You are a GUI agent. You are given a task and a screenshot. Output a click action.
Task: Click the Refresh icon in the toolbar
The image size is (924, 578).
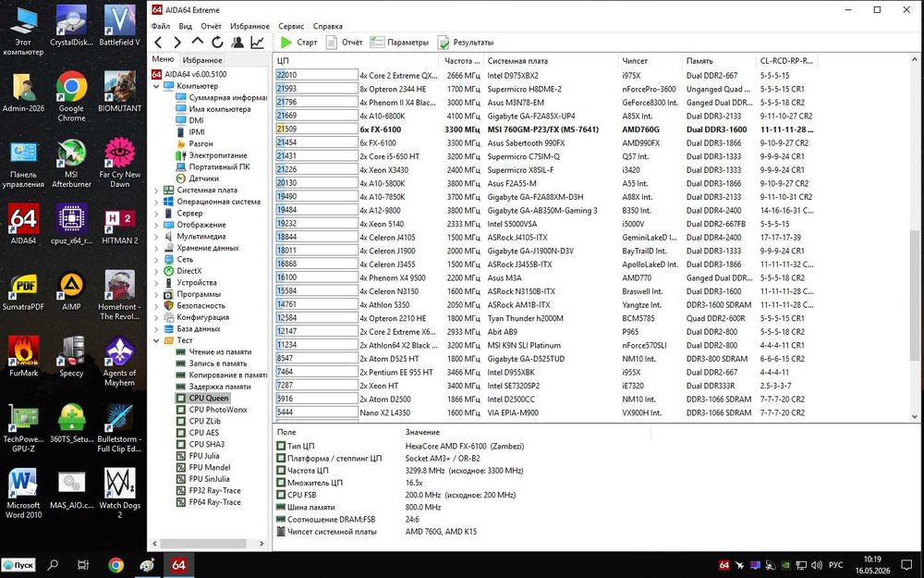[x=217, y=42]
